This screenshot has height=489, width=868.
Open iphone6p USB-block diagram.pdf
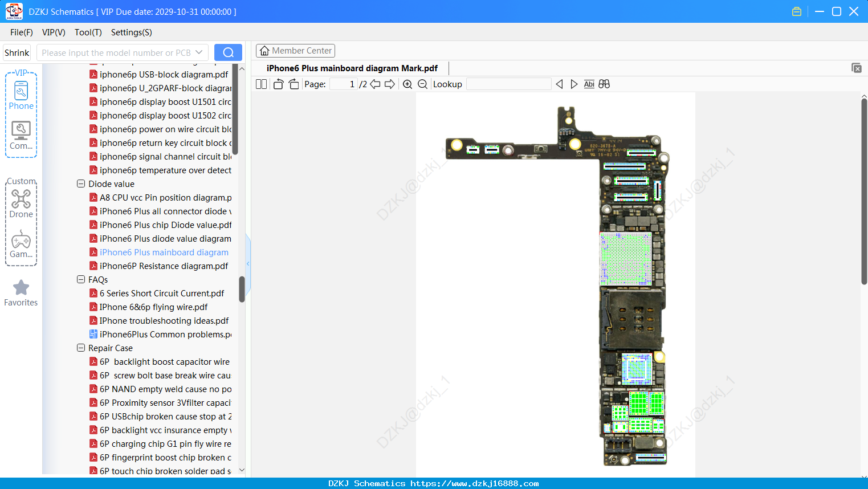[164, 75]
